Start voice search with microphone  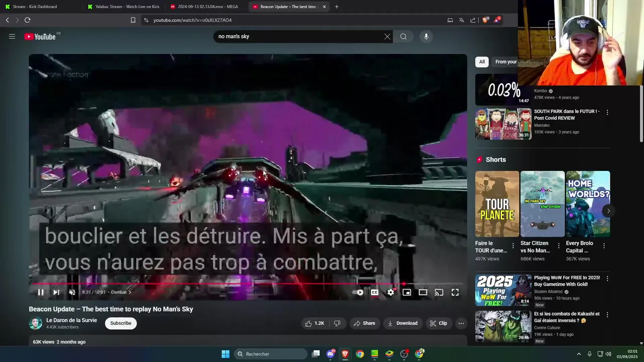[x=426, y=36]
